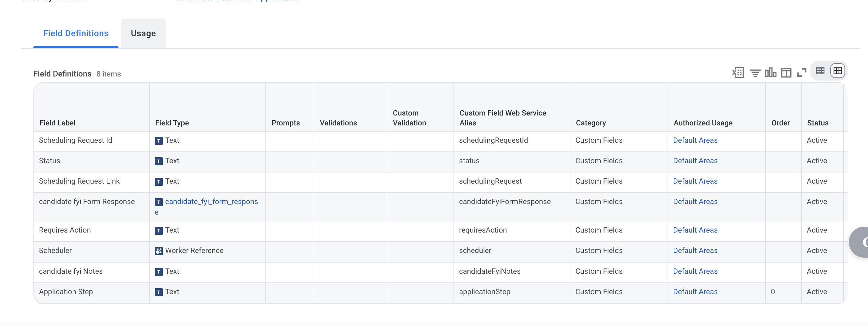868x327 pixels.
Task: Switch to grid view toggle
Action: [x=837, y=71]
